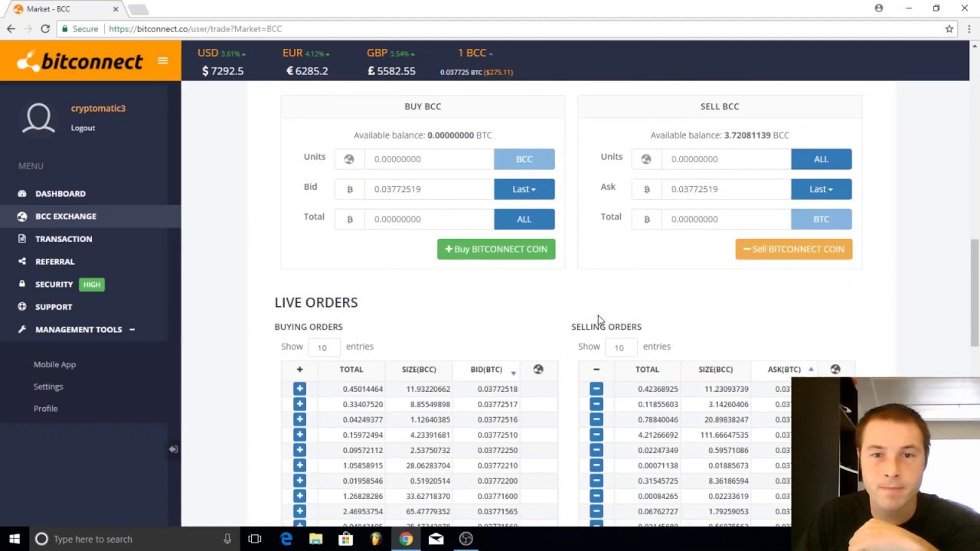Open the Settings submenu link
The height and width of the screenshot is (551, 980).
coord(48,386)
